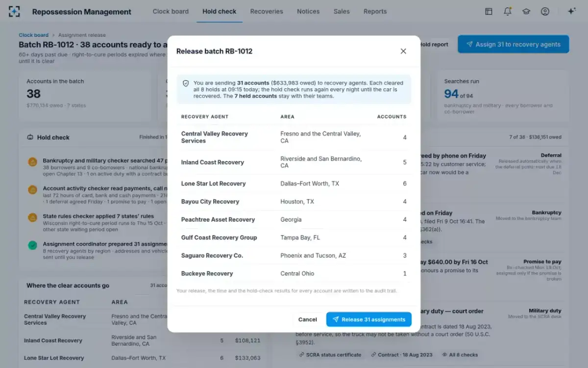Click $133,063 amount in background table
This screenshot has height=368, width=588.
coord(248,358)
